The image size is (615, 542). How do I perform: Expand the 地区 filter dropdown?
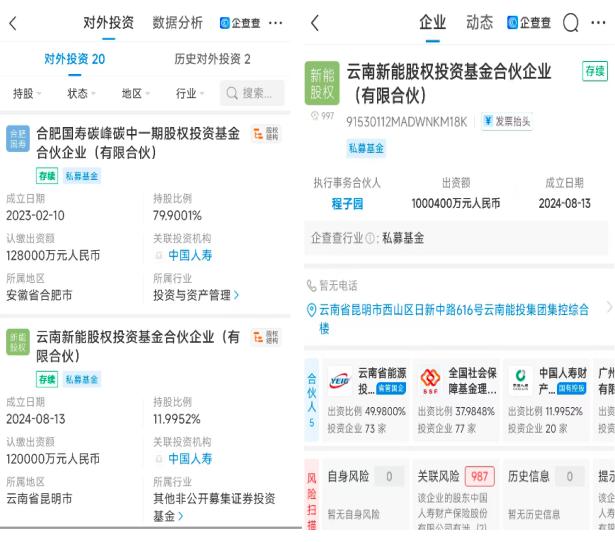click(x=136, y=93)
